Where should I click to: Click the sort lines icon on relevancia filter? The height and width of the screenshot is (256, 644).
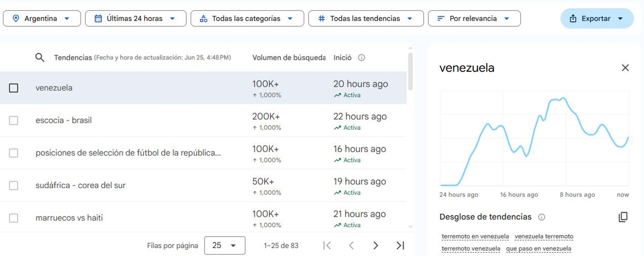(441, 18)
